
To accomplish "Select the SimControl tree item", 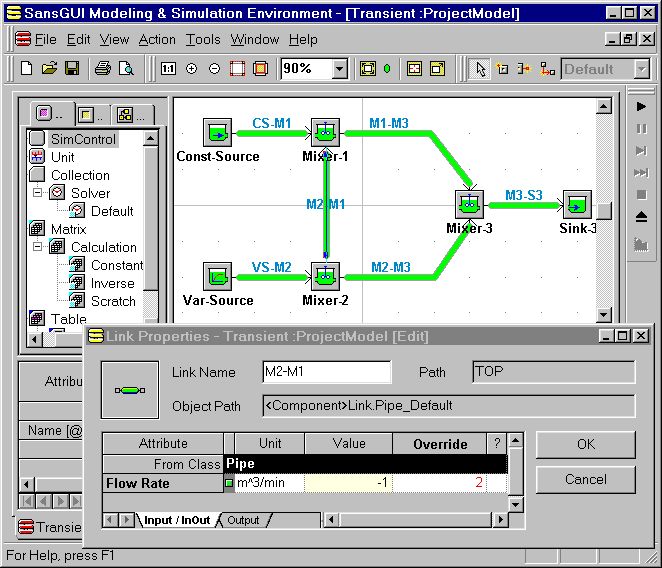I will click(82, 139).
